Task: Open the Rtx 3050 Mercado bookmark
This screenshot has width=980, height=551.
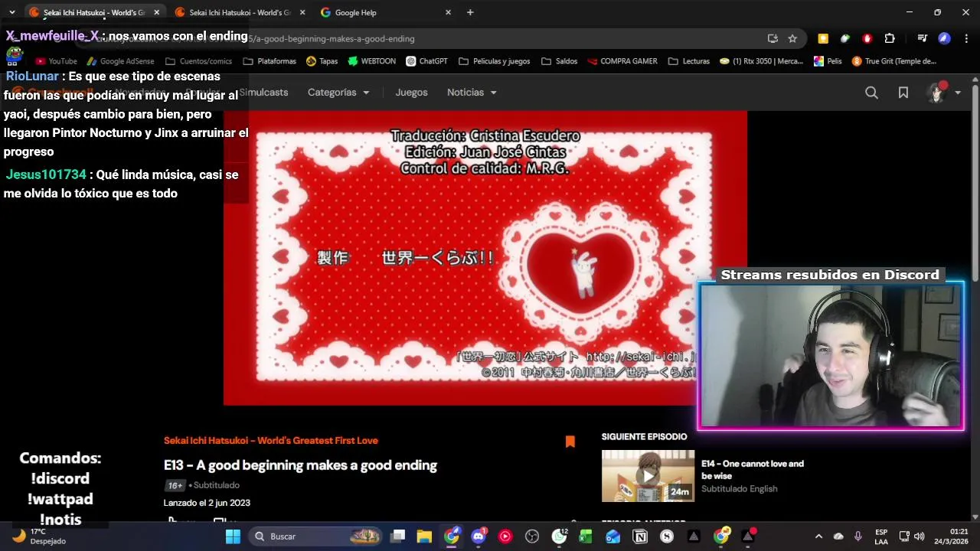Action: [x=762, y=61]
